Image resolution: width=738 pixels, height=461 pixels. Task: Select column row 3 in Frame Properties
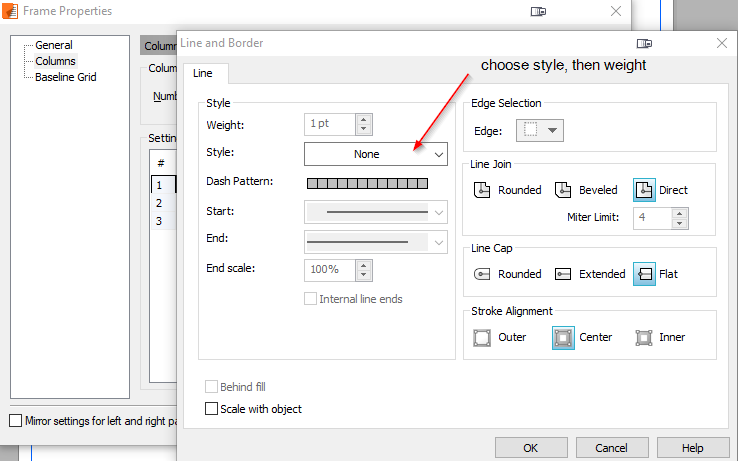[163, 221]
